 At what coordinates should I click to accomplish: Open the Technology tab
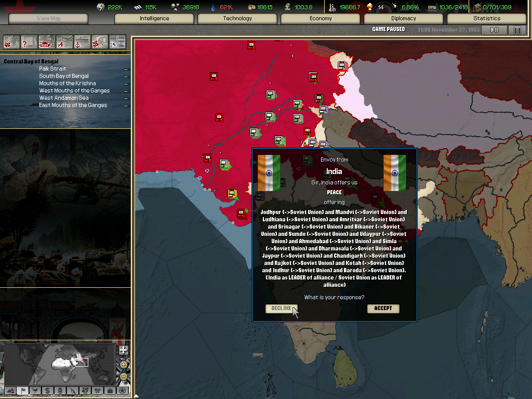click(237, 19)
